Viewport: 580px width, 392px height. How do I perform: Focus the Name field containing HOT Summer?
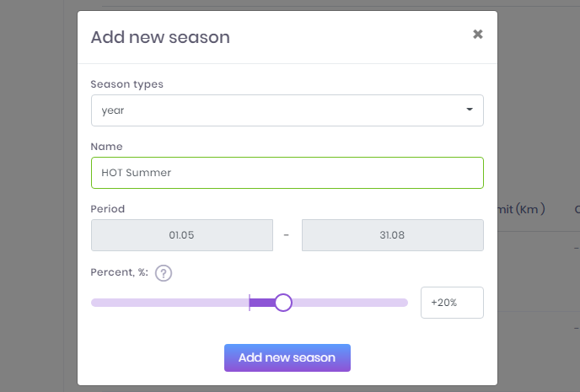pos(287,173)
